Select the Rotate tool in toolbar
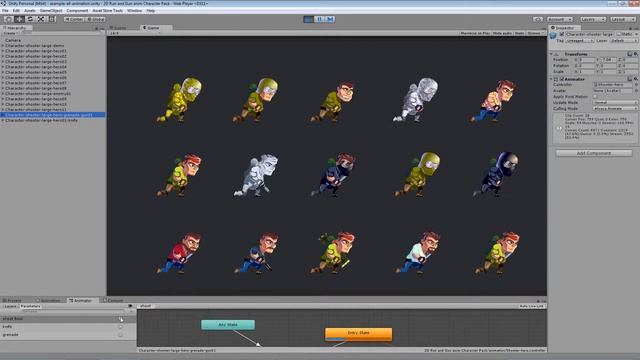 click(30, 19)
